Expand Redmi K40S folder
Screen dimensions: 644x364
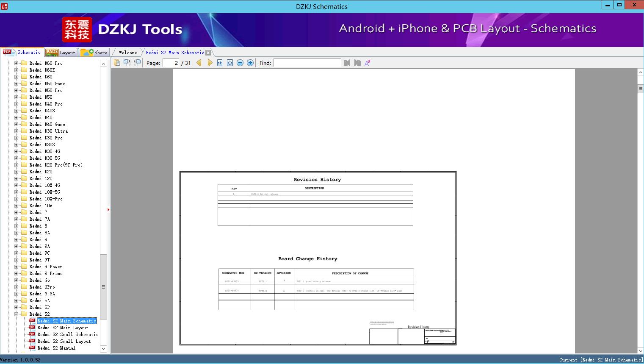tap(17, 111)
